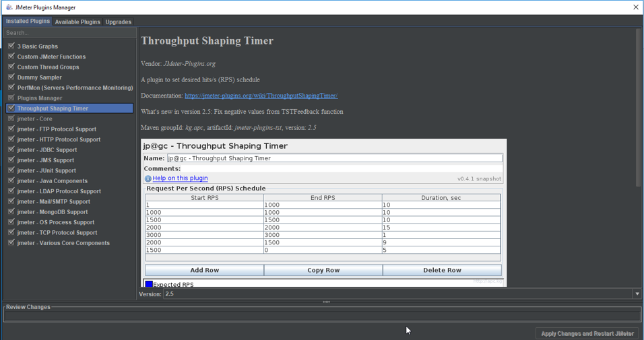
Task: Uncheck PerfMon Servers Performance Monitoring checkbox
Action: click(x=11, y=87)
